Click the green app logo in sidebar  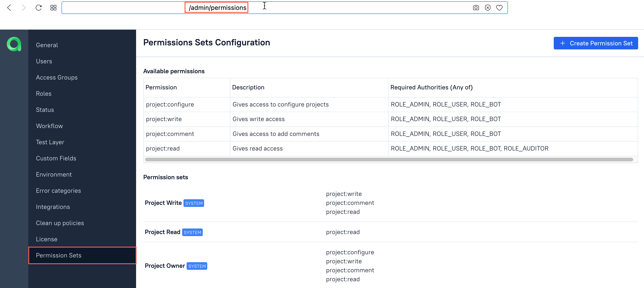[14, 44]
